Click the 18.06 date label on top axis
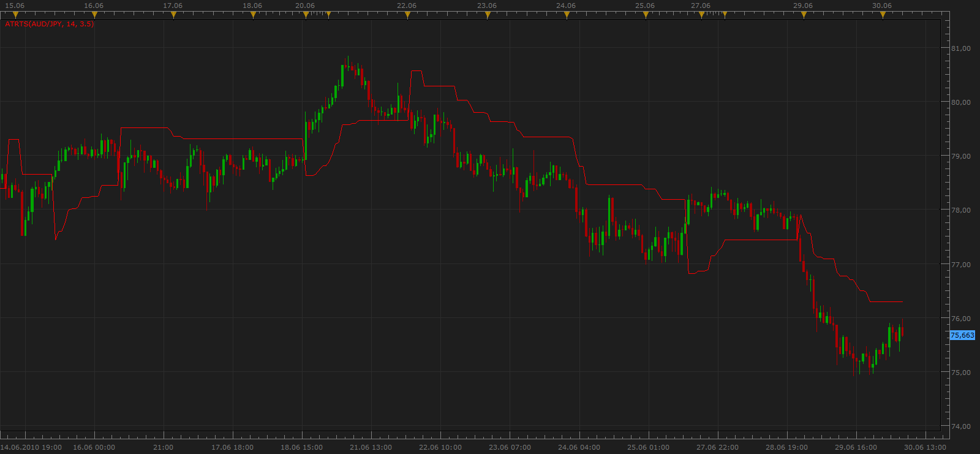 click(252, 6)
